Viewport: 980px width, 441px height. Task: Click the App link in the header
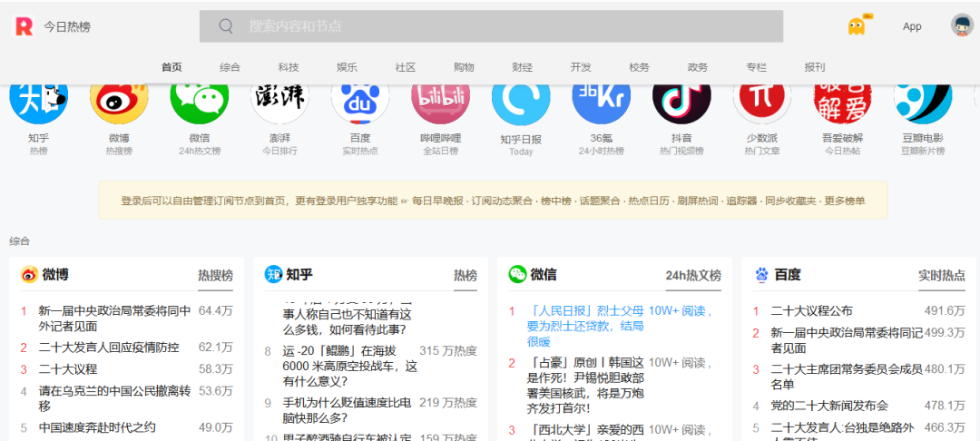[x=912, y=26]
